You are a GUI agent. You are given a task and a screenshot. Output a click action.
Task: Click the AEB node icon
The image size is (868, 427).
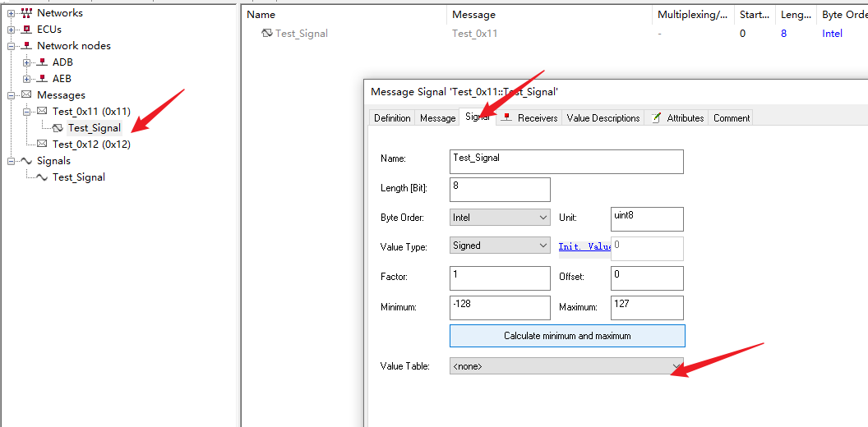[42, 79]
